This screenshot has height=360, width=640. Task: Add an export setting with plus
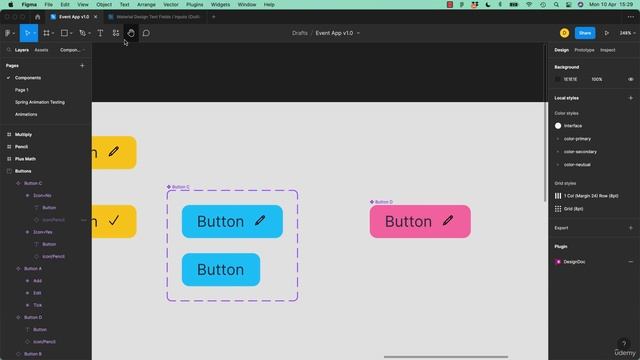[631, 228]
